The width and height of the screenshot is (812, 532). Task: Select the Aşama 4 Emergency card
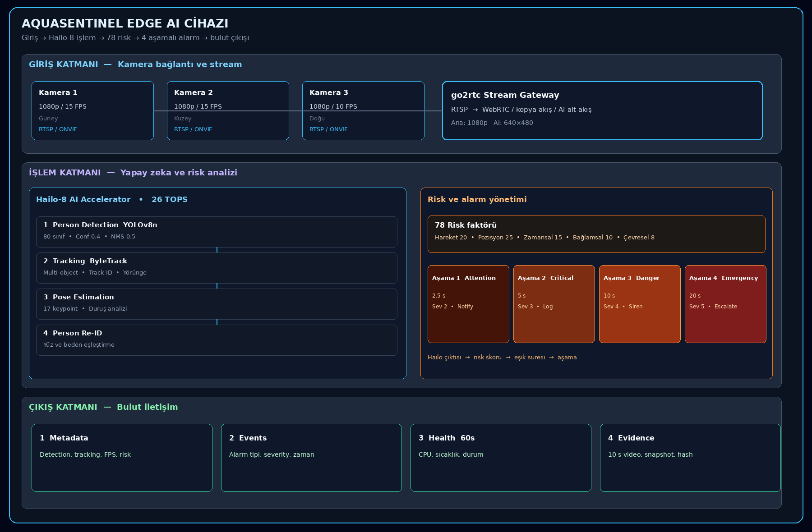coord(725,304)
